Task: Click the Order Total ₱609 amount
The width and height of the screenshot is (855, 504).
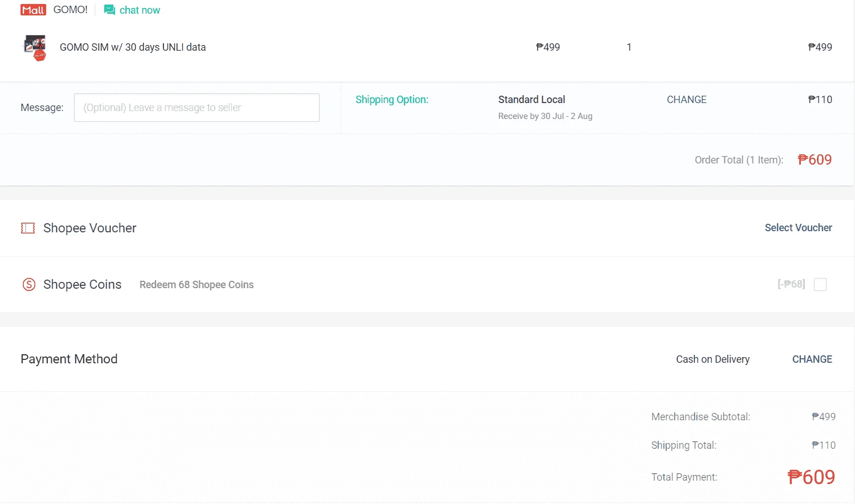Action: (815, 160)
